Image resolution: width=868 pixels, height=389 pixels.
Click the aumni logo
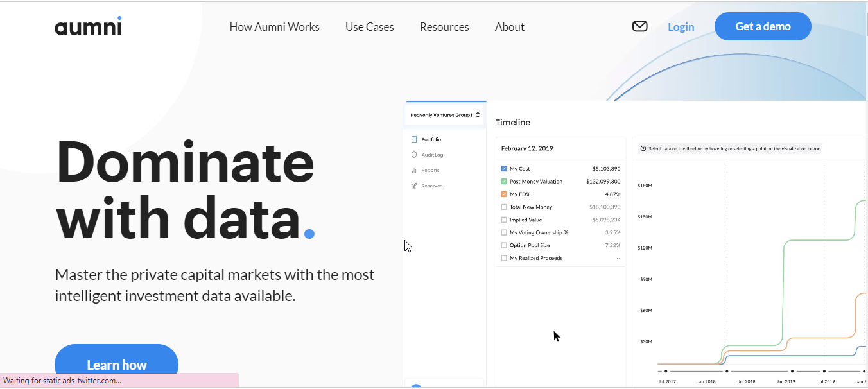(88, 26)
